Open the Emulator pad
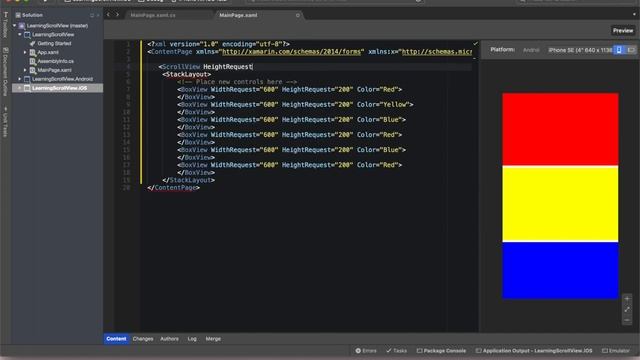 (x=616, y=351)
